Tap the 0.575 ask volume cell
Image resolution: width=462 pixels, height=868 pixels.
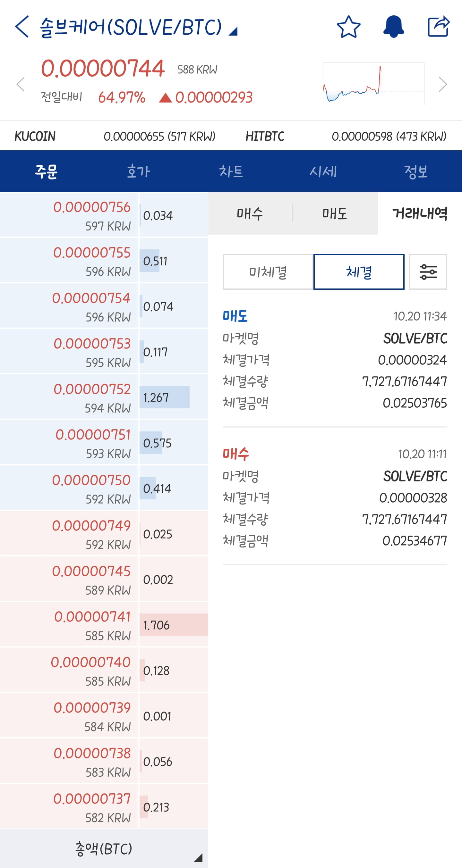[x=174, y=442]
